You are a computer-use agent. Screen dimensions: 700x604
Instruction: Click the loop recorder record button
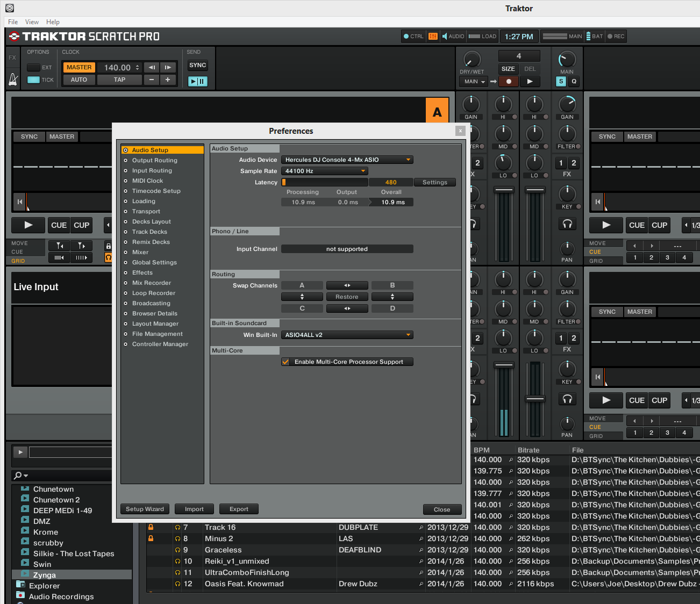pyautogui.click(x=508, y=82)
